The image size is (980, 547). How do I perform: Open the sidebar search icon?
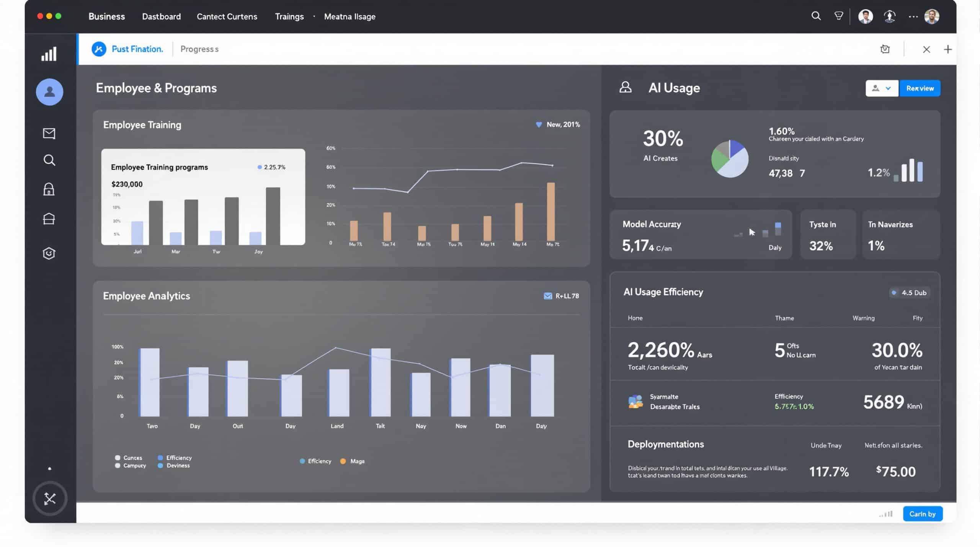(x=49, y=160)
